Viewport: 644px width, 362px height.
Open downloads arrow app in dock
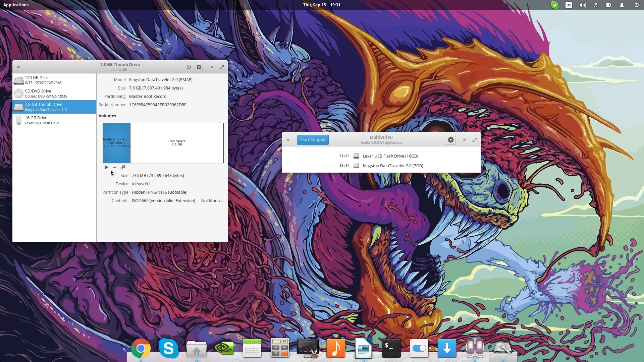click(x=447, y=348)
